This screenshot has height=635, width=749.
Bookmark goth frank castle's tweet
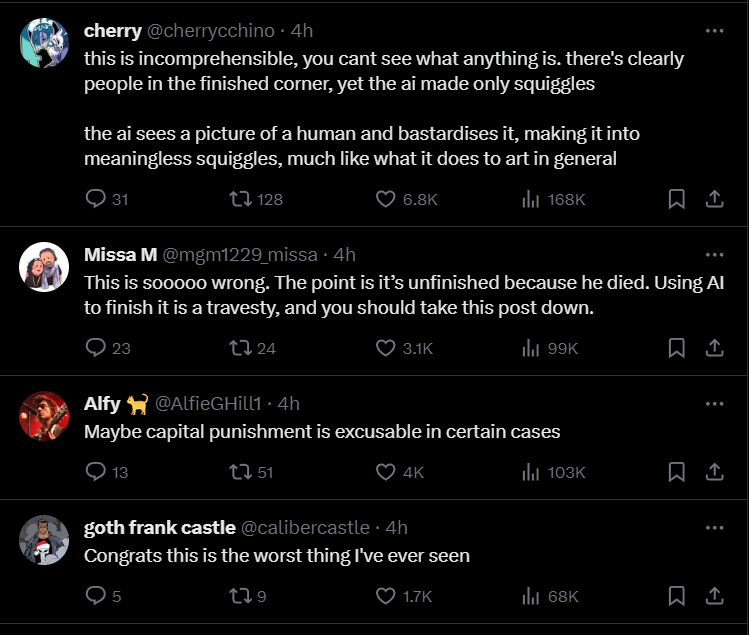[677, 596]
